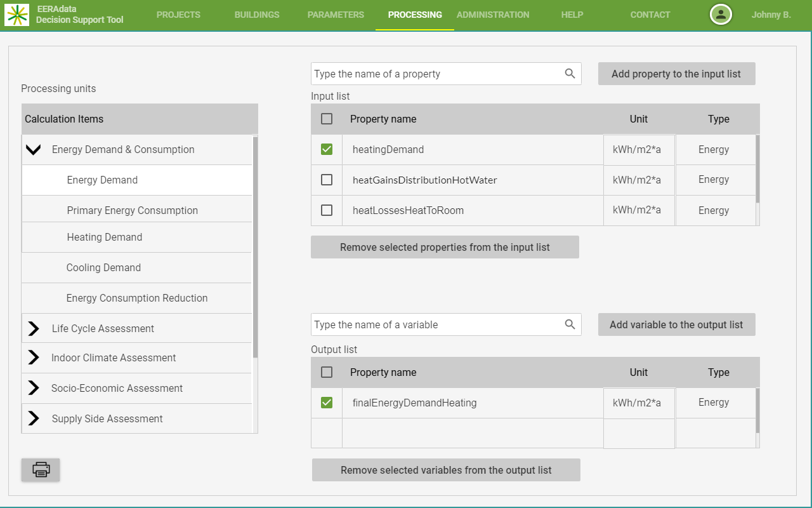Switch to the Parameters tab
This screenshot has height=508, width=812.
point(336,15)
